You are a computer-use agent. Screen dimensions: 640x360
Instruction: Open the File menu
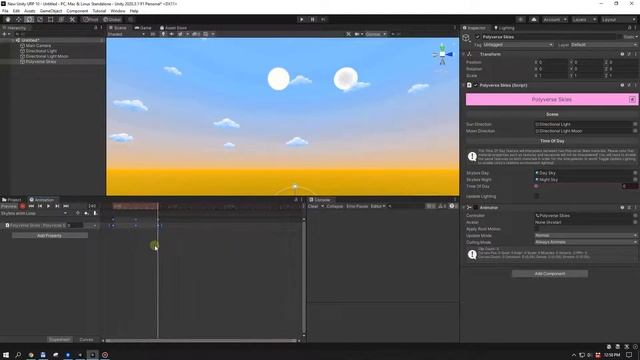5,11
